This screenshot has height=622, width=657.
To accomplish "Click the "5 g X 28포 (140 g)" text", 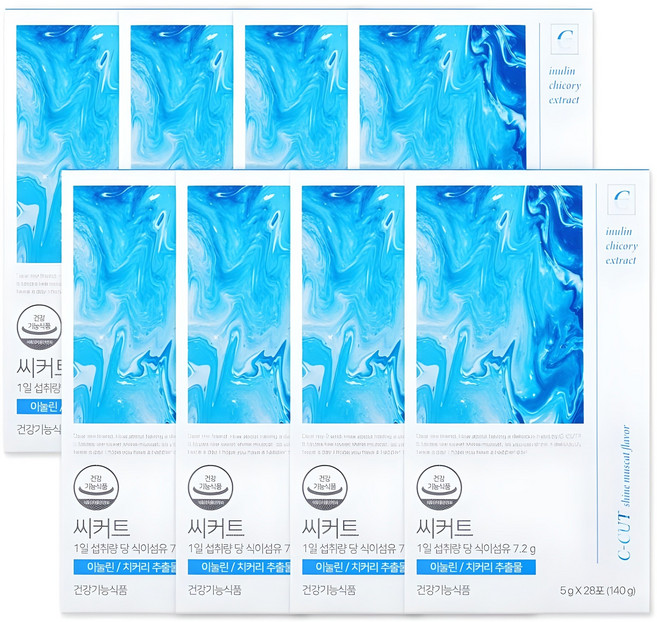I will click(598, 591).
